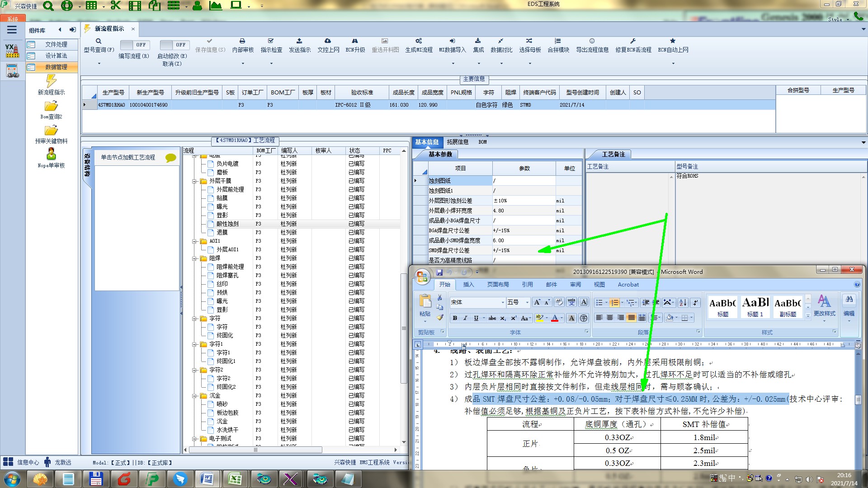
Task: Click the 型号查询 search icon
Action: click(98, 41)
